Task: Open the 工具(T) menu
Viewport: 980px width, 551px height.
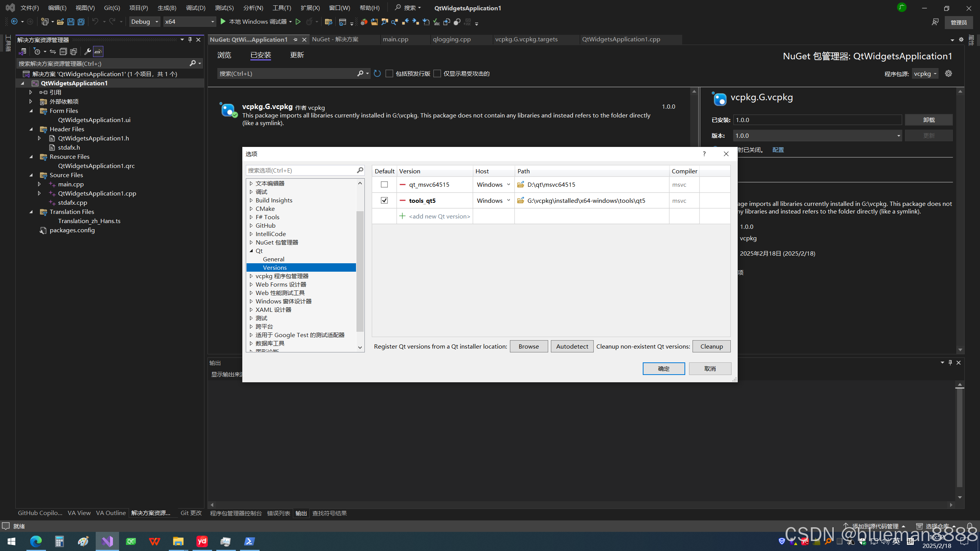Action: point(282,8)
